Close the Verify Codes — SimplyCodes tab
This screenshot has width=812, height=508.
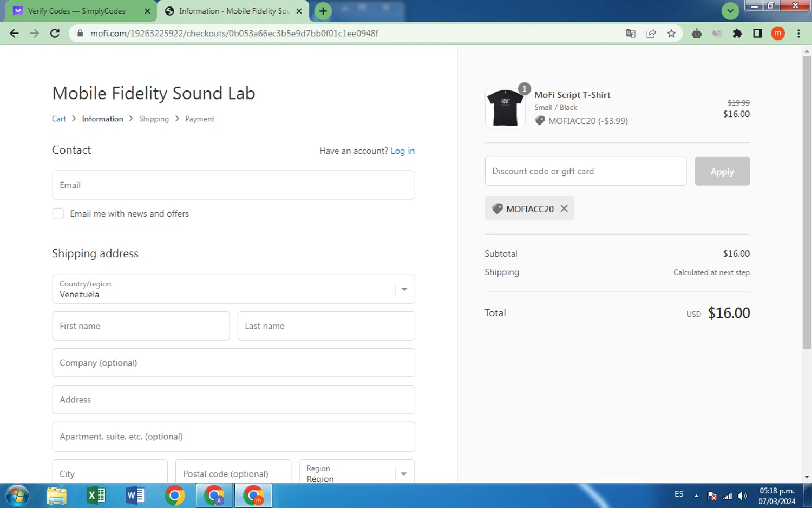pos(147,11)
